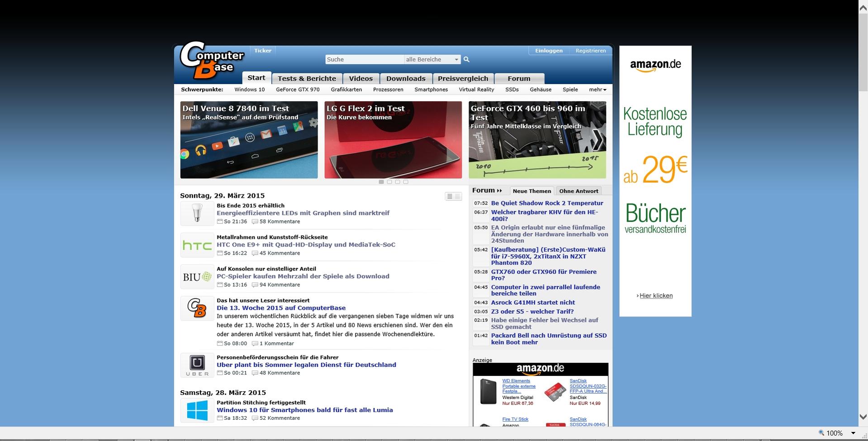Click the Einloggen link
The image size is (868, 441).
[549, 51]
